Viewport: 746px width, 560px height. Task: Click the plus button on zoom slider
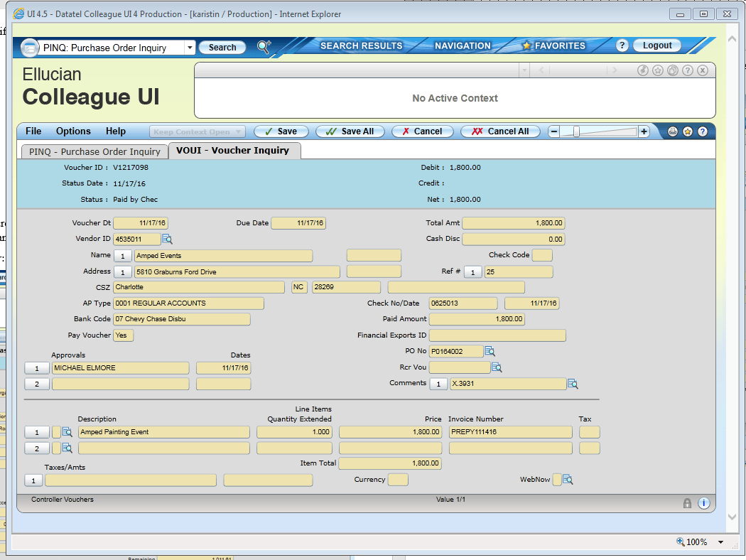(644, 131)
